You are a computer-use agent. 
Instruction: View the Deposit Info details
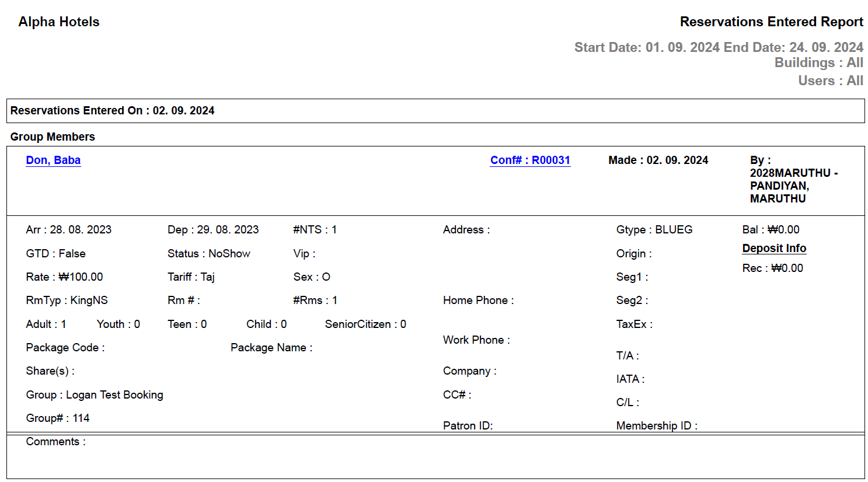click(773, 248)
